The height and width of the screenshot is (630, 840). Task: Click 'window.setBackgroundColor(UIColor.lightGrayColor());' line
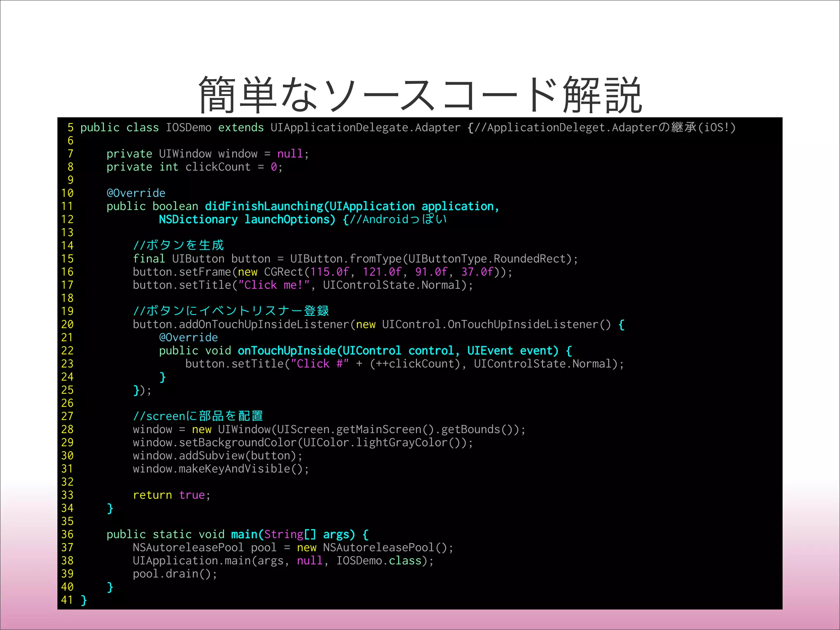coord(303,443)
